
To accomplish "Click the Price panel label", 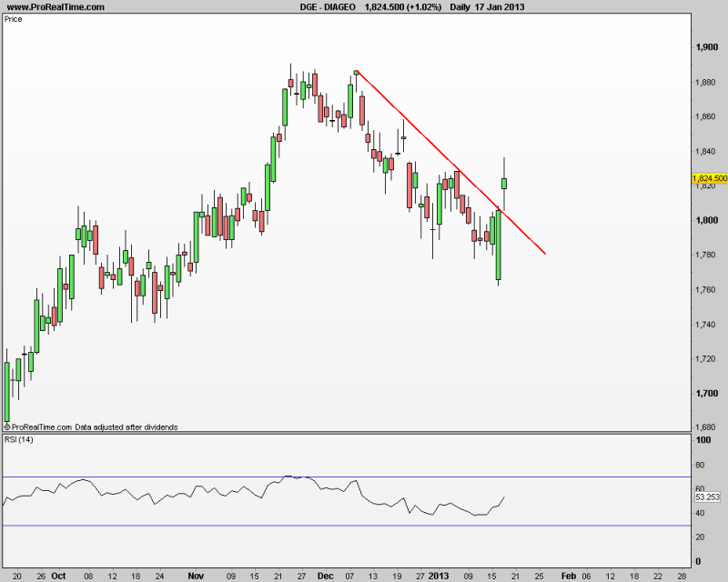I will [14, 18].
